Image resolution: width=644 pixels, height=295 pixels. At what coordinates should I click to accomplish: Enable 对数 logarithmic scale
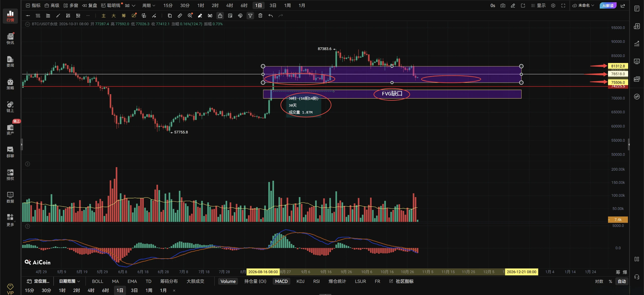click(599, 281)
